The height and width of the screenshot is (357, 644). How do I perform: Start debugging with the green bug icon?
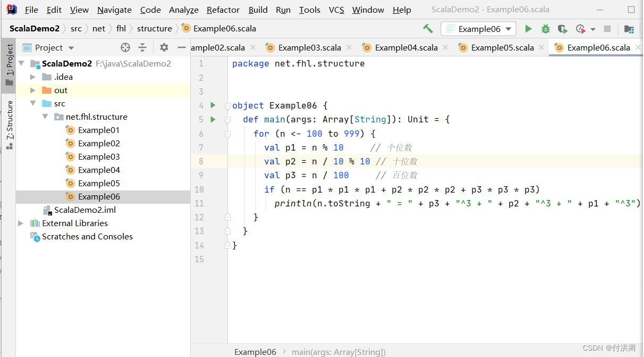pos(545,29)
